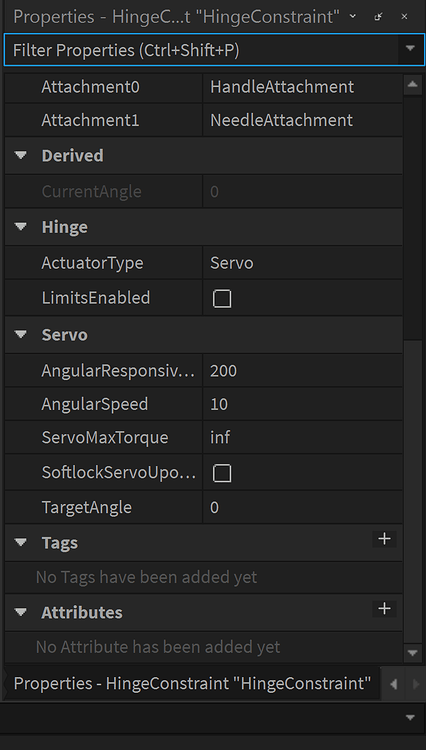Click the scrollbar up arrow
The height and width of the screenshot is (750, 426).
click(x=413, y=85)
